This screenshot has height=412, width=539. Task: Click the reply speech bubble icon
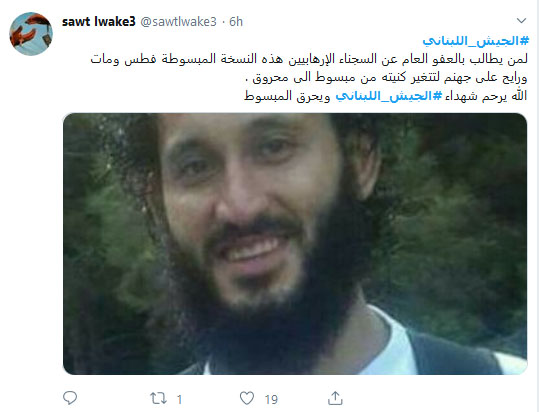click(x=70, y=398)
